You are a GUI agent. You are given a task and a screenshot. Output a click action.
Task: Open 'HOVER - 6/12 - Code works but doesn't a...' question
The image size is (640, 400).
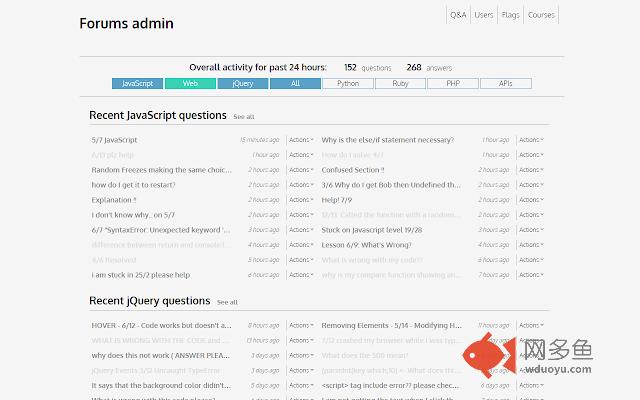(x=161, y=326)
